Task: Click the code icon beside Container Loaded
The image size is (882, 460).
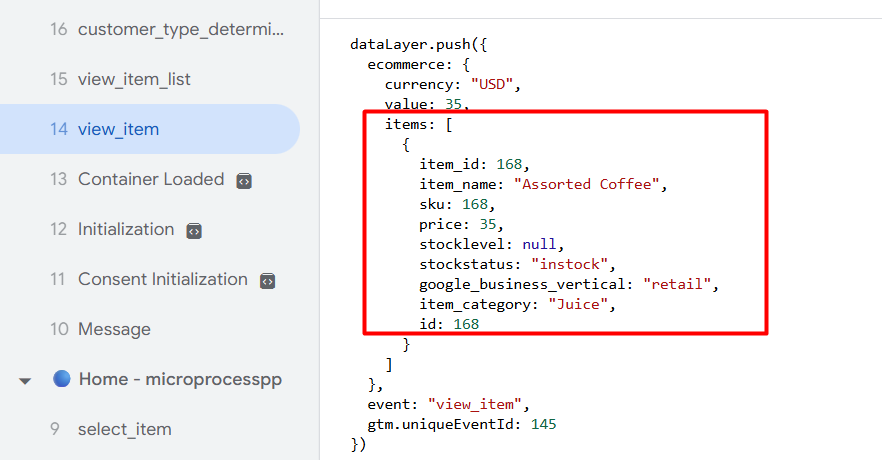Action: pyautogui.click(x=243, y=180)
